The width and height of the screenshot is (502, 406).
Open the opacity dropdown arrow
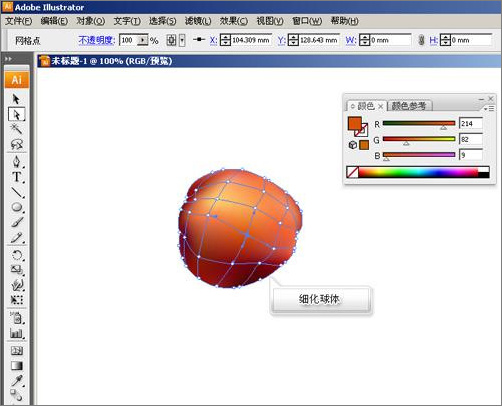[x=143, y=40]
